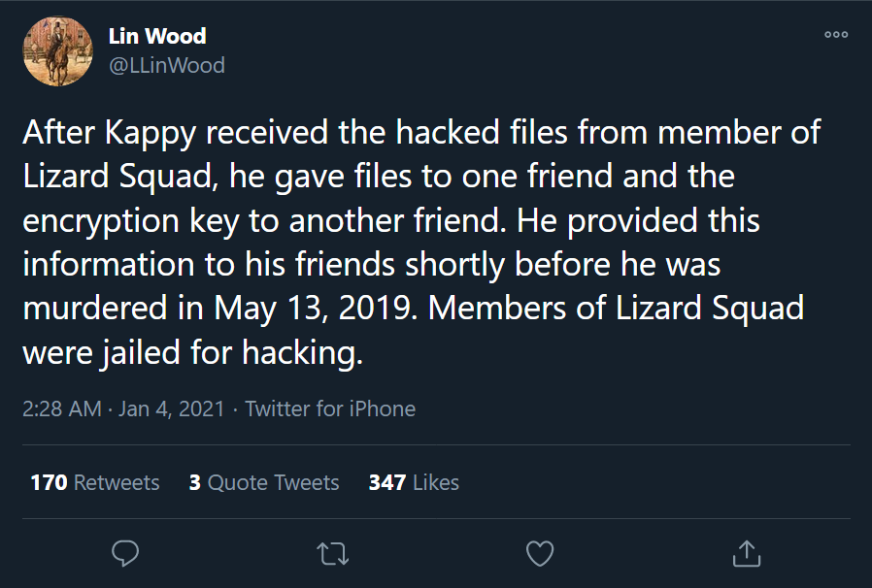Image resolution: width=872 pixels, height=588 pixels.
Task: Open the @LLinWood handle link
Action: point(167,66)
